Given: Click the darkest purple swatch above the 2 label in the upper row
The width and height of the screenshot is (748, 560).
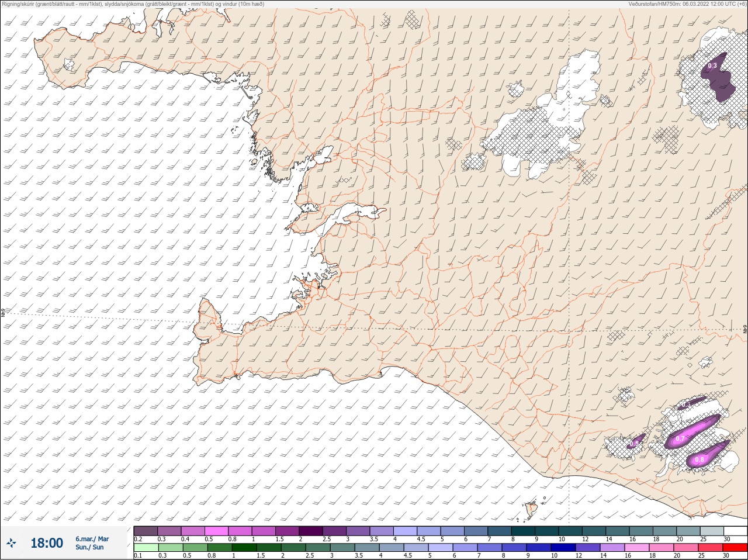Looking at the screenshot, I should [x=311, y=531].
